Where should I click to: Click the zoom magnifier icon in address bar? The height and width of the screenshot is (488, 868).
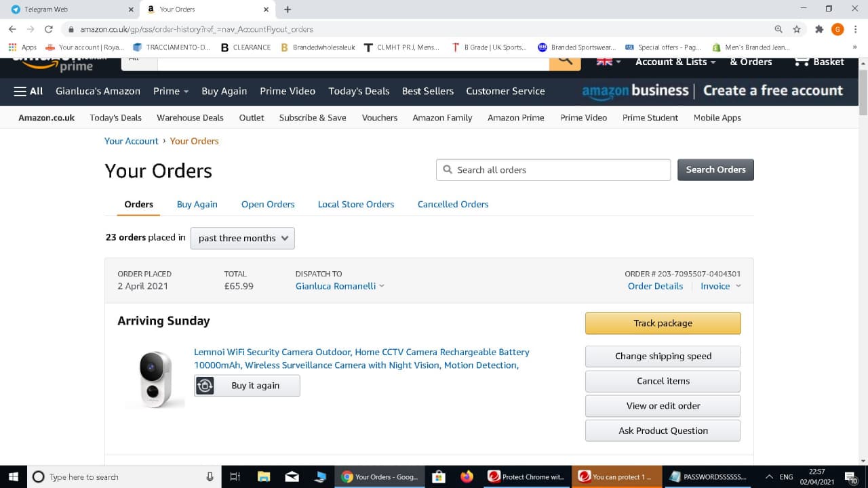pyautogui.click(x=778, y=29)
